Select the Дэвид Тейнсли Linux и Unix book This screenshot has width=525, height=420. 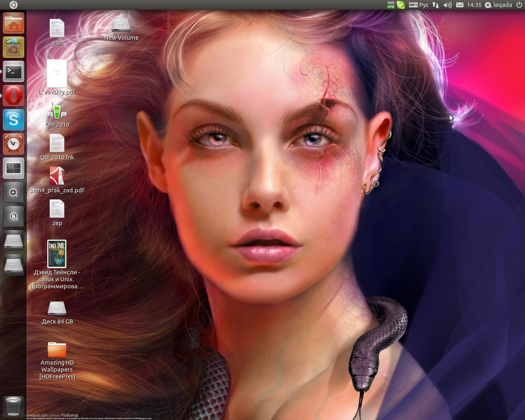pos(57,265)
